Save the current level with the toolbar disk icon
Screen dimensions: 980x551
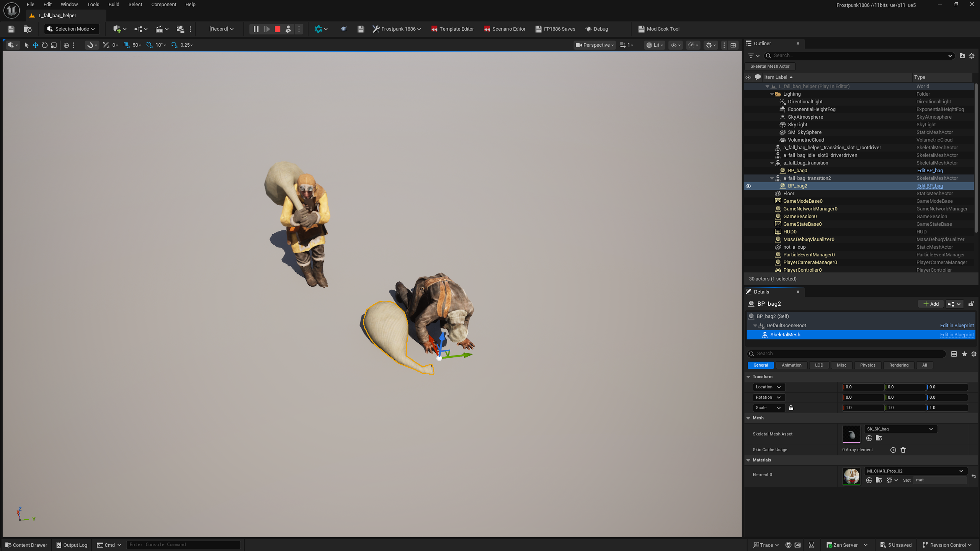[x=11, y=29]
